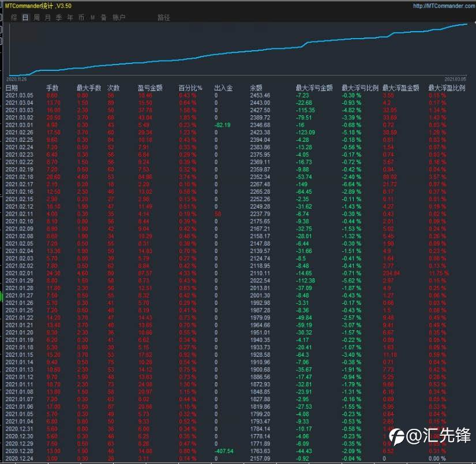The height and width of the screenshot is (464, 476).
Task: Select the 2021.02.11 date row
Action: pos(19,214)
